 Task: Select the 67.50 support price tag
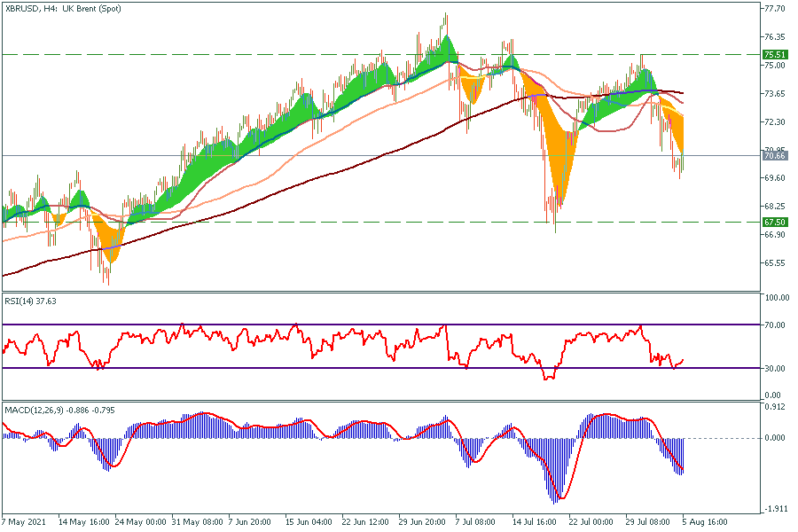point(774,223)
